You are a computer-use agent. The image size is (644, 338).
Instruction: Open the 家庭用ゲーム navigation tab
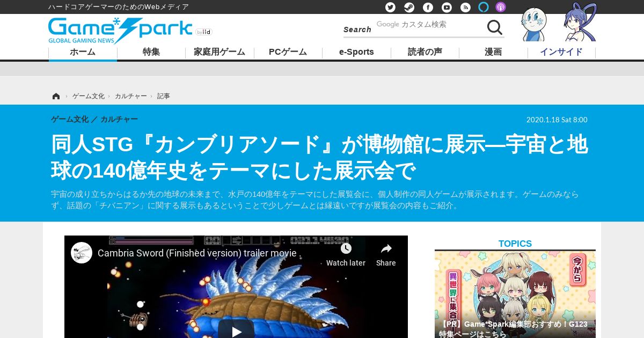coord(219,52)
